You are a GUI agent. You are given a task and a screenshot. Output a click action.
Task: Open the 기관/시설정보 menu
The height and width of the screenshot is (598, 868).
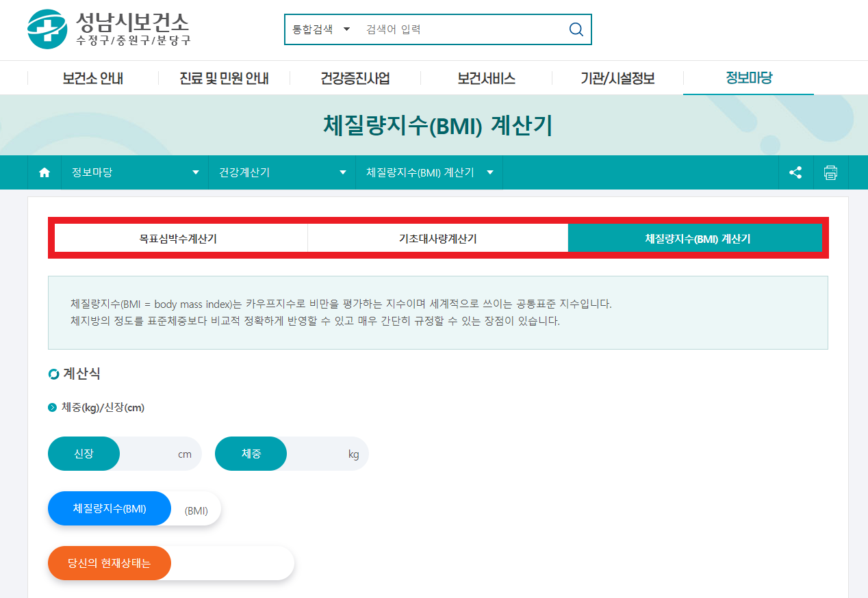pyautogui.click(x=617, y=78)
